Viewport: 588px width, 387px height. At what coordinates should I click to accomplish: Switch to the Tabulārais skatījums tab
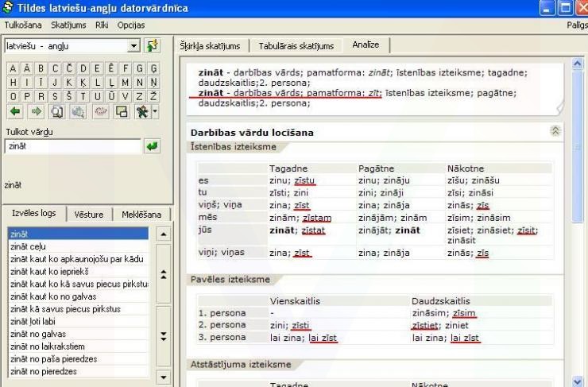point(296,46)
